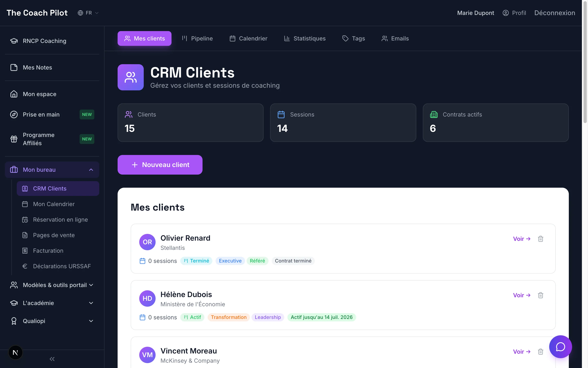
Task: Select the Mes clients tab
Action: pos(145,38)
